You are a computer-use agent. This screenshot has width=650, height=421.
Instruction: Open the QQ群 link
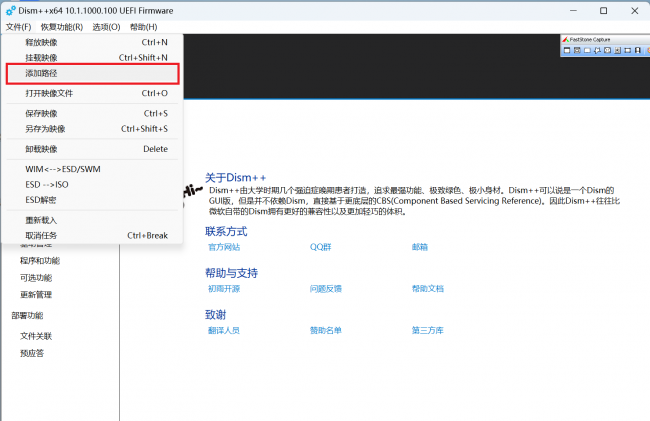pyautogui.click(x=320, y=247)
